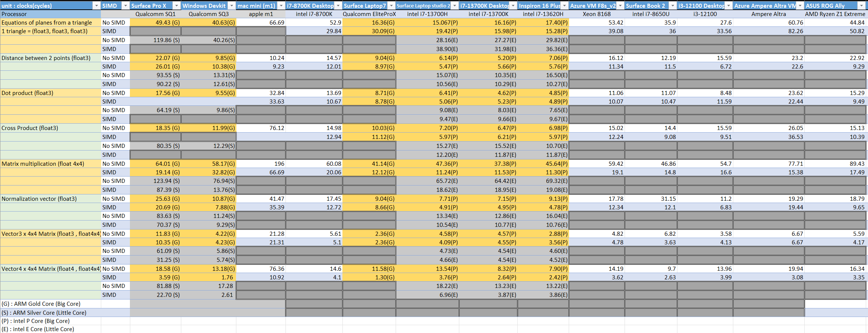868x333 pixels.
Task: Click the i7-8700K Desktop filter arrow
Action: point(338,6)
